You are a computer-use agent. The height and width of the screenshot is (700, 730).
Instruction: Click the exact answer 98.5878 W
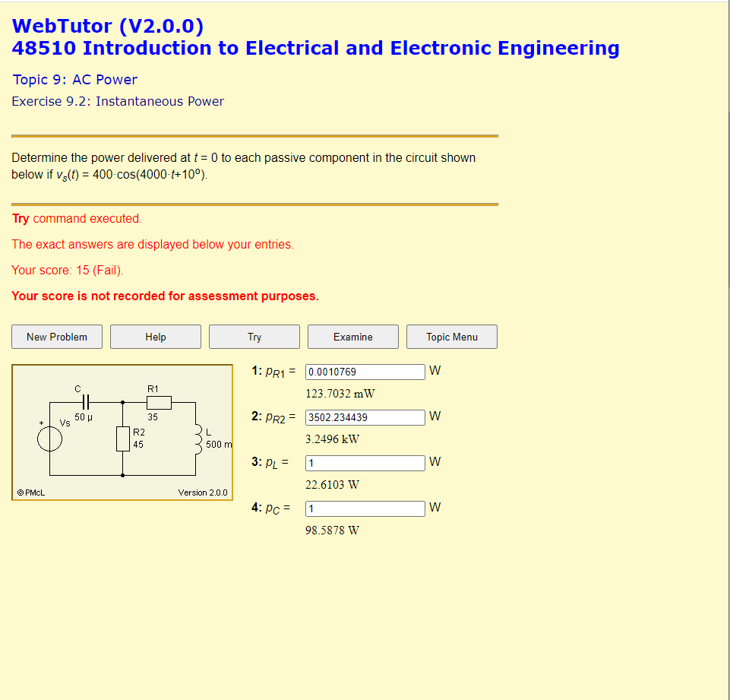point(332,531)
